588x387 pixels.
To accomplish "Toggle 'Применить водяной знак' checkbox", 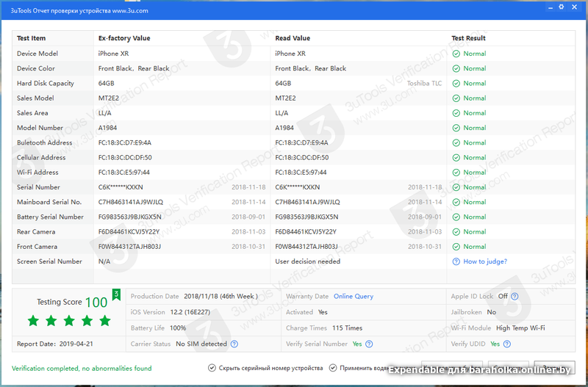I will tap(333, 368).
